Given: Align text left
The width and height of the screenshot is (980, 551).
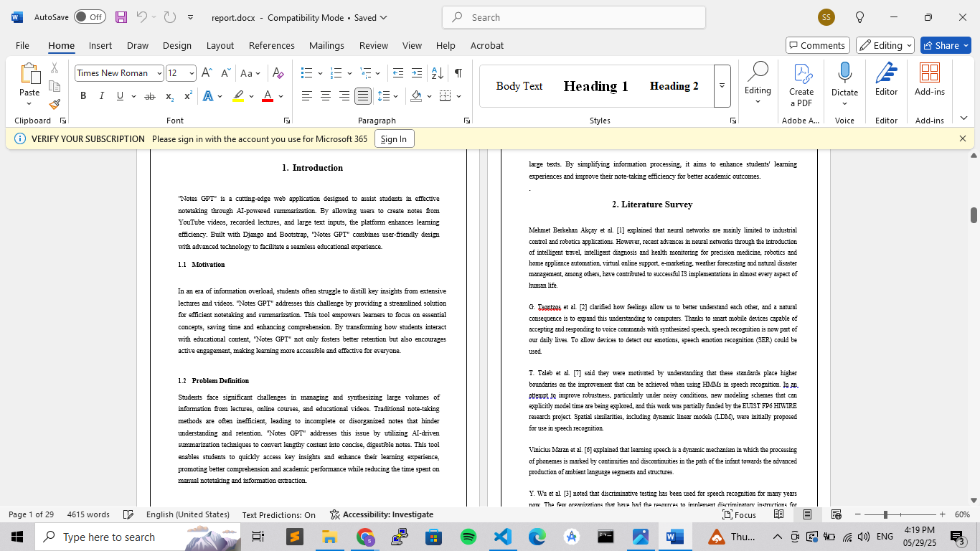Looking at the screenshot, I should 306,96.
